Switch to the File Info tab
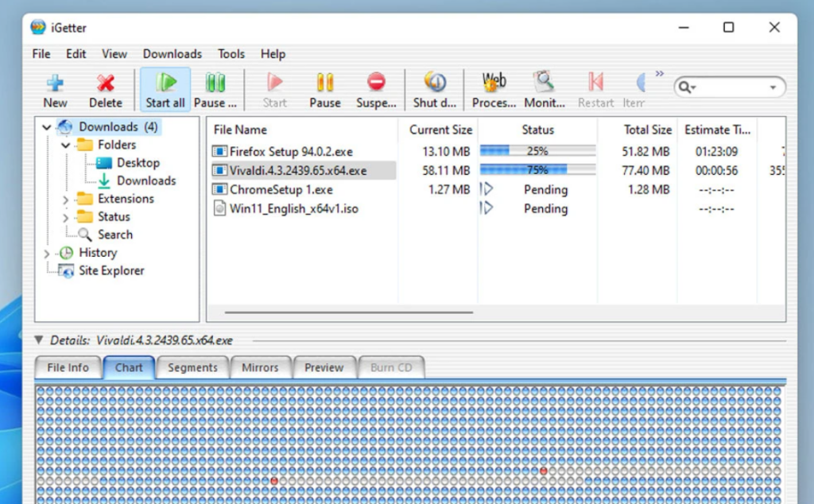The height and width of the screenshot is (504, 814). coord(68,367)
